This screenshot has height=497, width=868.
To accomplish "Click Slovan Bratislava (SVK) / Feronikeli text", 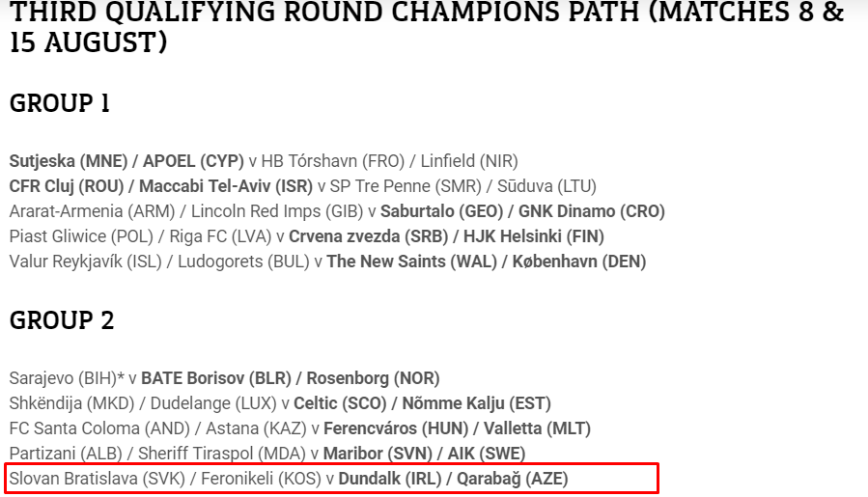I will coord(165,479).
